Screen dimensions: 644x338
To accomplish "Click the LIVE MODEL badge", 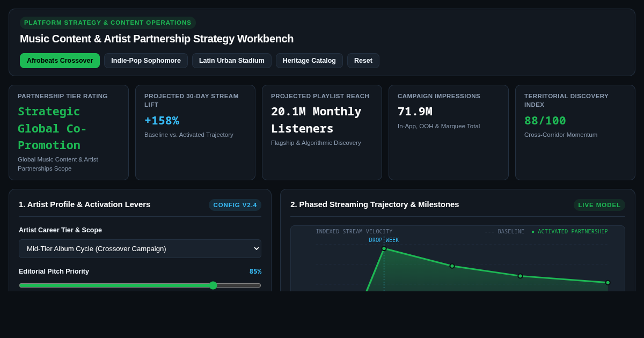I will (x=599, y=205).
